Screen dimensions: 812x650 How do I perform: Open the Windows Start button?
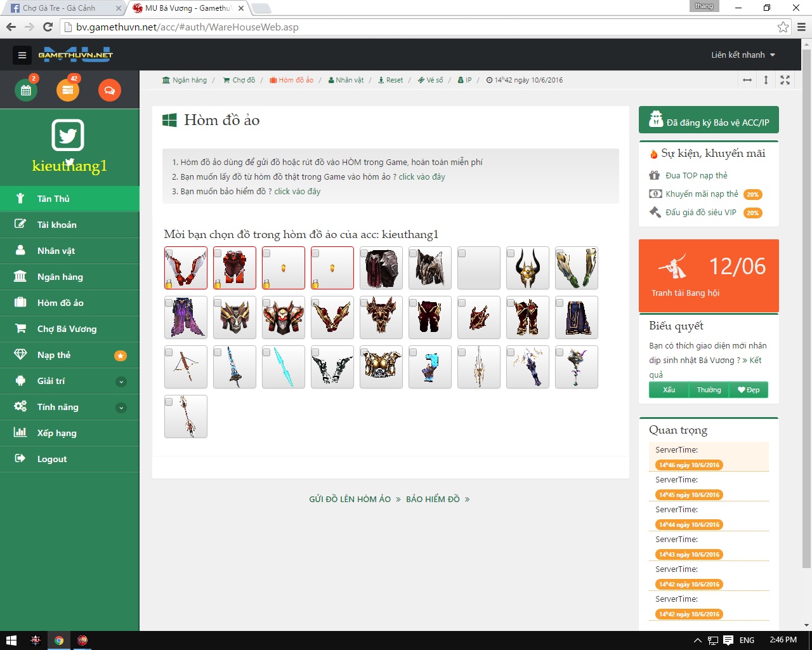click(11, 640)
